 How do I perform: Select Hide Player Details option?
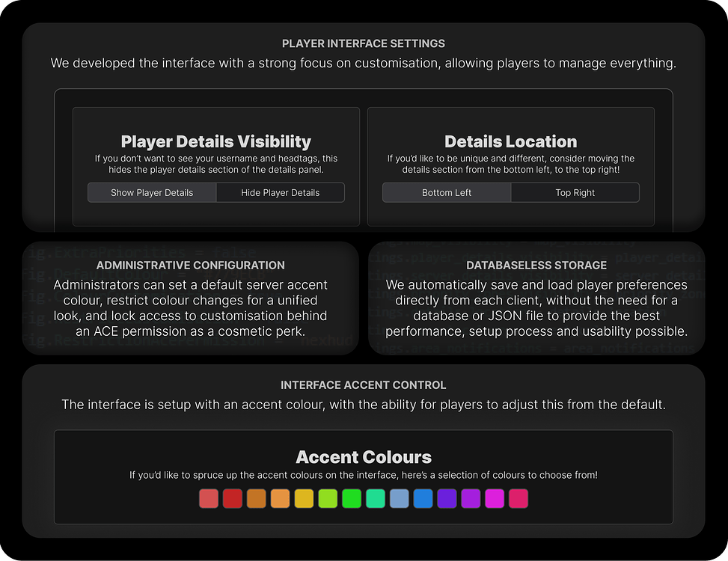[x=280, y=192]
